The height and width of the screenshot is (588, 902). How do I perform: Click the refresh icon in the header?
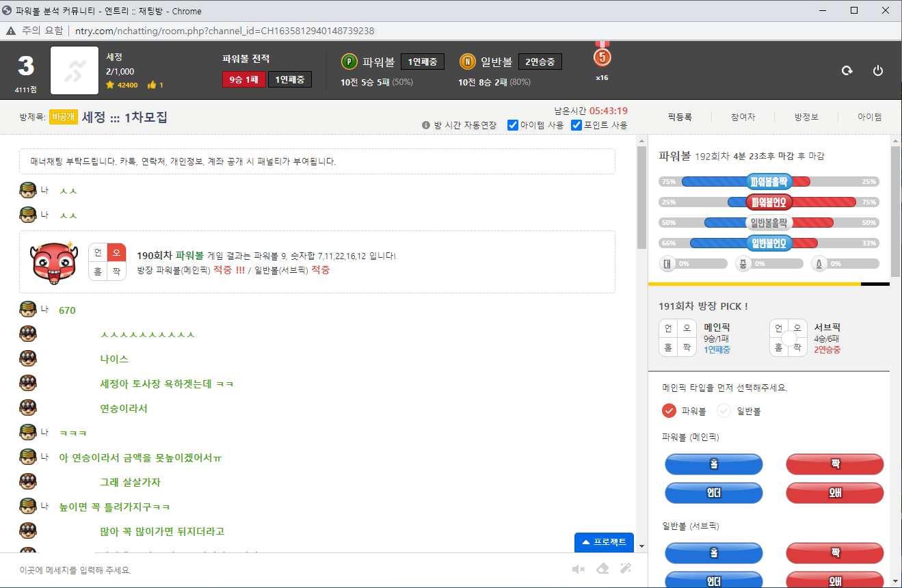(847, 71)
